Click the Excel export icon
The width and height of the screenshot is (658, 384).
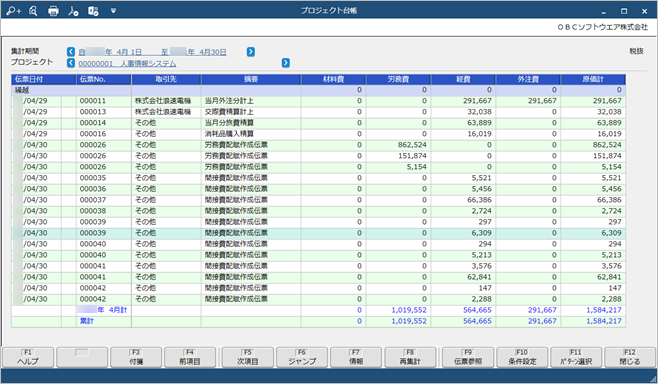click(93, 11)
